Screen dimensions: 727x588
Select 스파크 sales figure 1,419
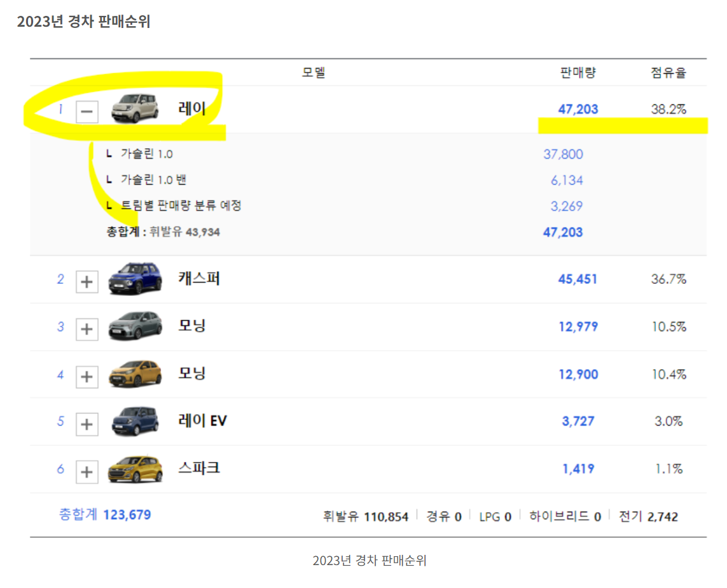click(x=578, y=469)
